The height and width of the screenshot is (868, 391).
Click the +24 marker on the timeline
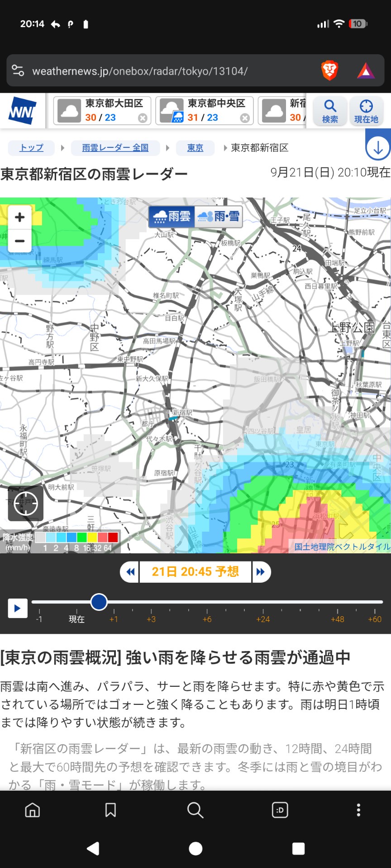tap(263, 618)
